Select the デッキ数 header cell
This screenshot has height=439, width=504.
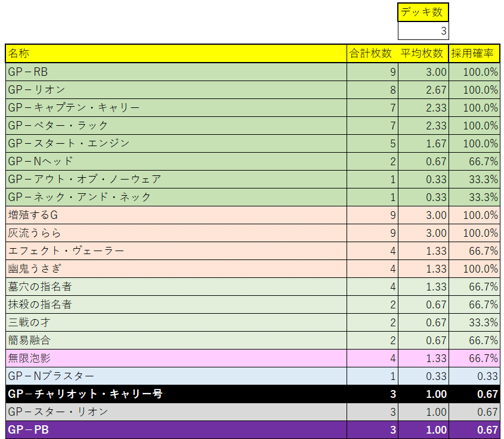(423, 12)
